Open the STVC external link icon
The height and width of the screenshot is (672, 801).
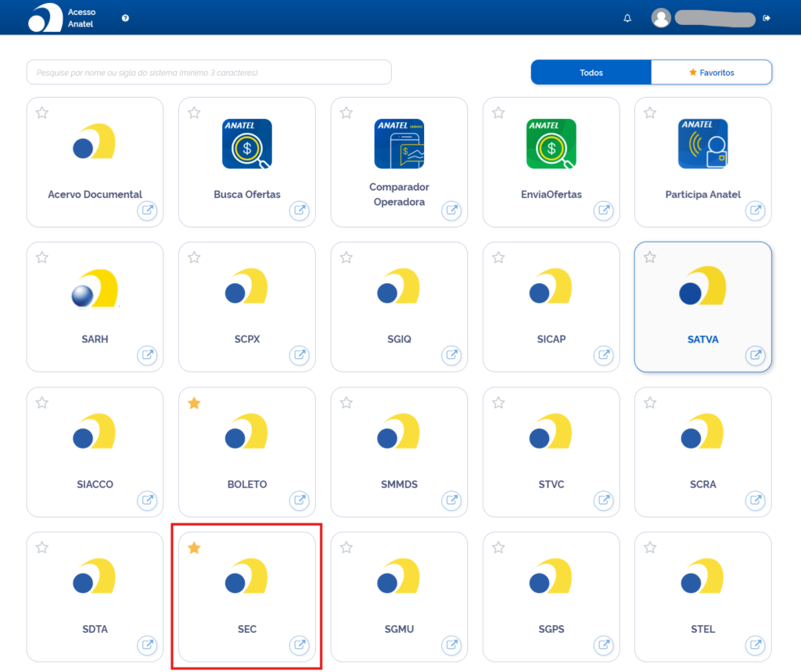[x=603, y=501]
